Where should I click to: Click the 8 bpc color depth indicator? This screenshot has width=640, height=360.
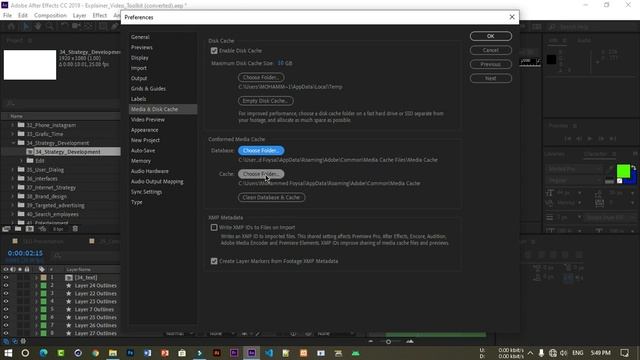58,229
